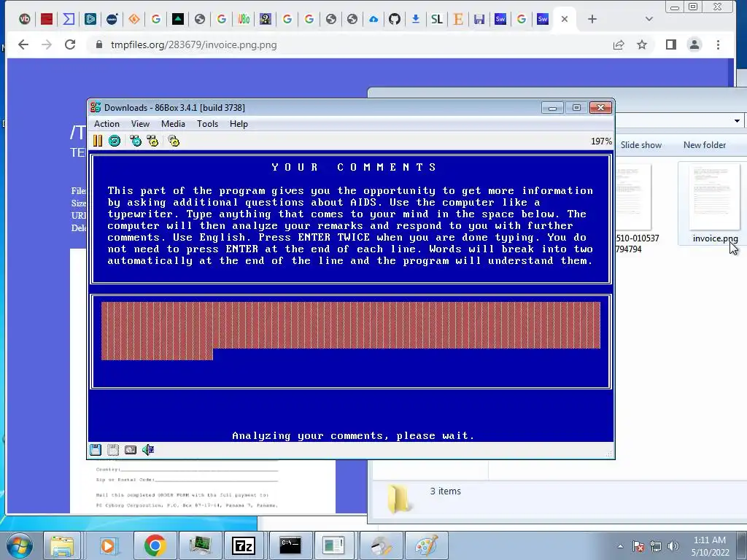Screen dimensions: 747x560
Task: Click the red comment input area
Action: 351,330
